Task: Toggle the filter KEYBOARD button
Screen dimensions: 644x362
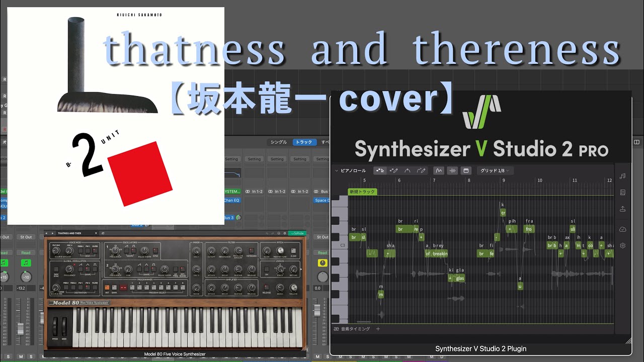Action: click(x=252, y=250)
